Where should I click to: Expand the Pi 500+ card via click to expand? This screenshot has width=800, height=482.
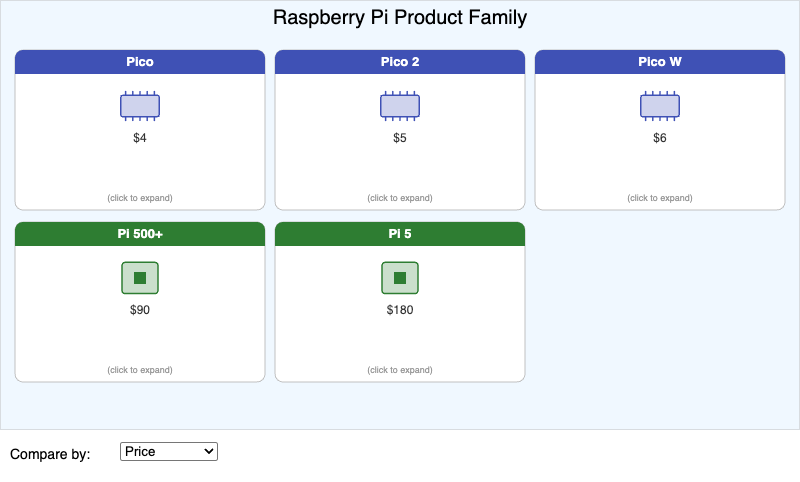[140, 370]
